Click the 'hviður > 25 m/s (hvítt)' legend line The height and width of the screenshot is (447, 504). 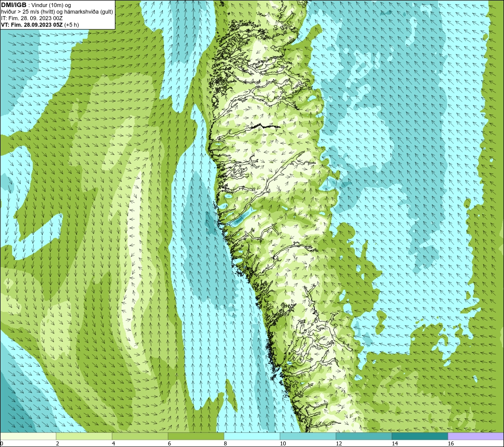[x=57, y=12]
